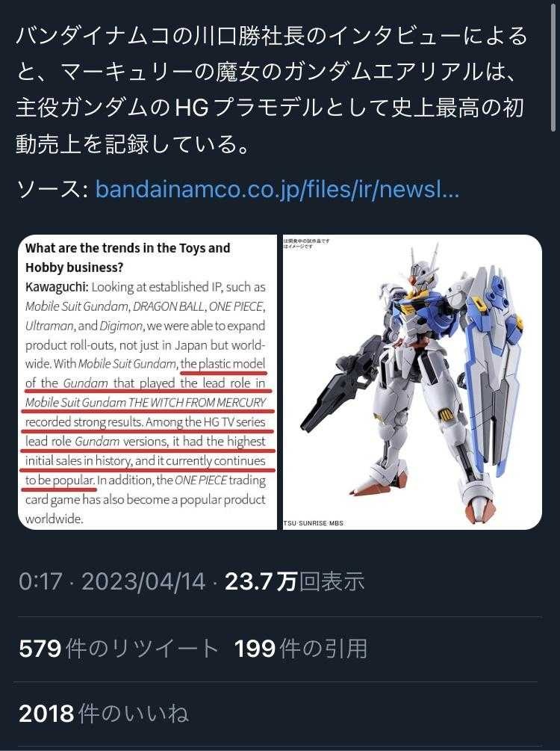Click the 0:17 post time

(x=40, y=581)
